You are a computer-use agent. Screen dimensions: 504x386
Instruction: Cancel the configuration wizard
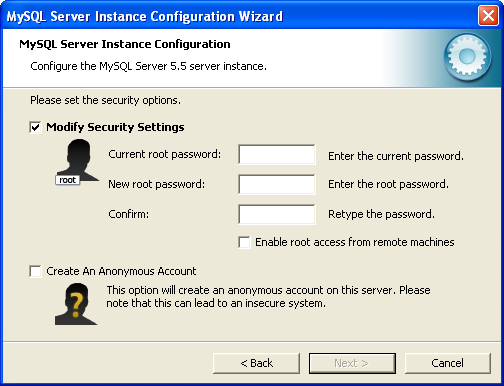448,363
